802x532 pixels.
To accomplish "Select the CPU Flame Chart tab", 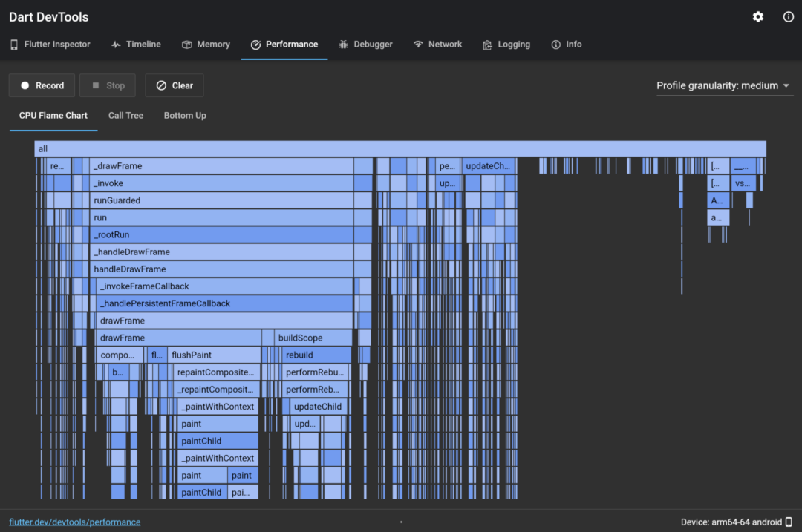I will click(53, 116).
